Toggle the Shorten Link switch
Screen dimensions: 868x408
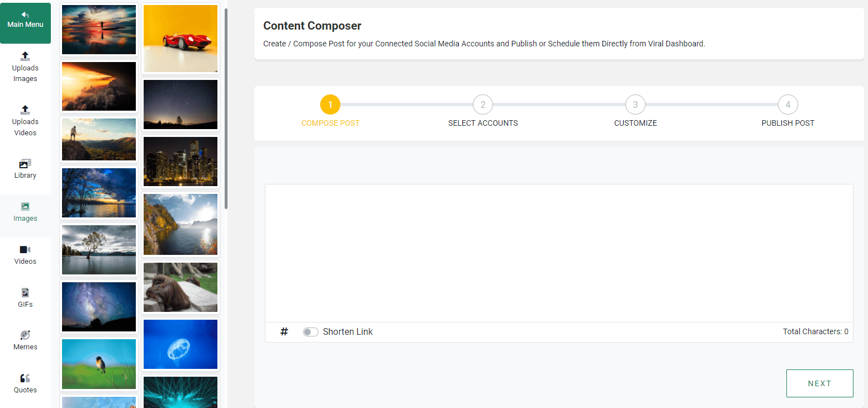pos(311,332)
